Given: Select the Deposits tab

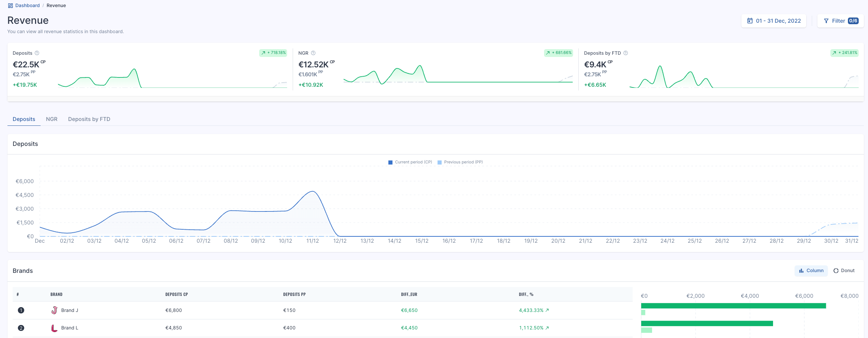Looking at the screenshot, I should pos(24,119).
